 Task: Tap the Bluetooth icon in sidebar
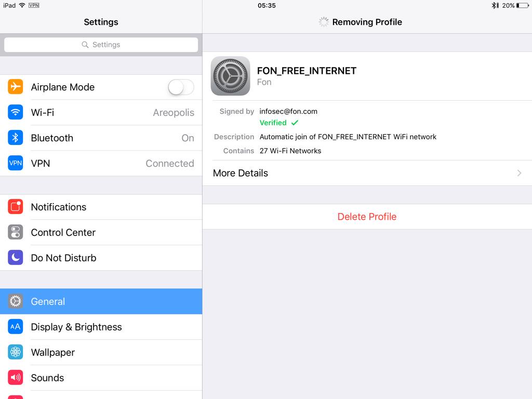click(15, 138)
